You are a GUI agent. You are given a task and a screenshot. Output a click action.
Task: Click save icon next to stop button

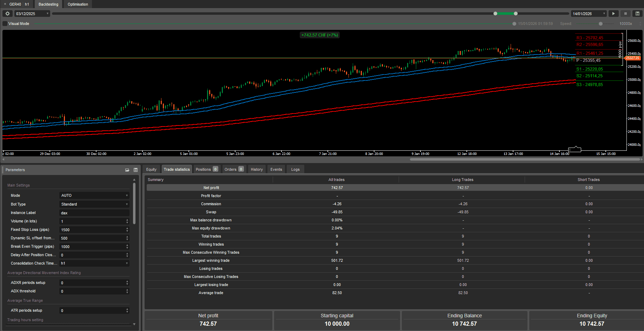[637, 14]
